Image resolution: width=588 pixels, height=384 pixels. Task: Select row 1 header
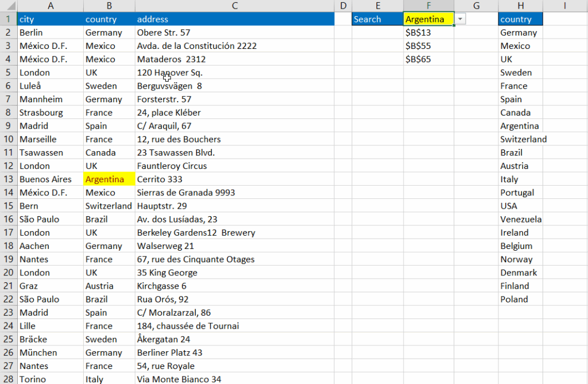point(8,19)
